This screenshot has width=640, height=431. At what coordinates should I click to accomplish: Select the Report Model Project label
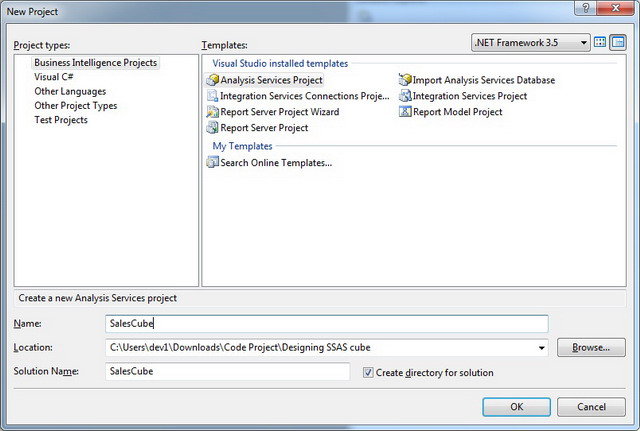tap(458, 112)
